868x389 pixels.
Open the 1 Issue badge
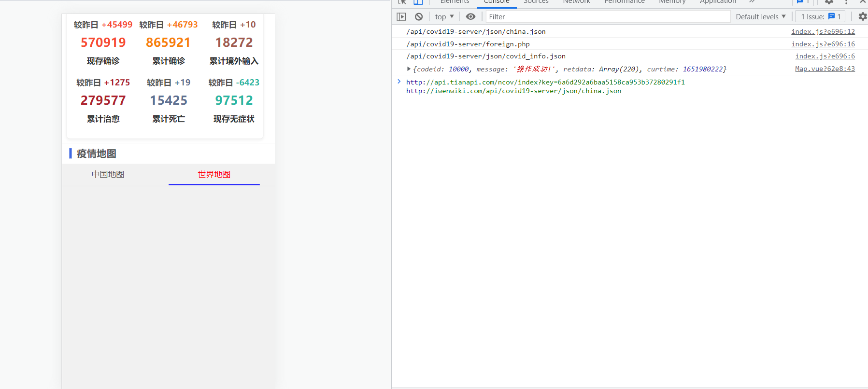coord(820,16)
